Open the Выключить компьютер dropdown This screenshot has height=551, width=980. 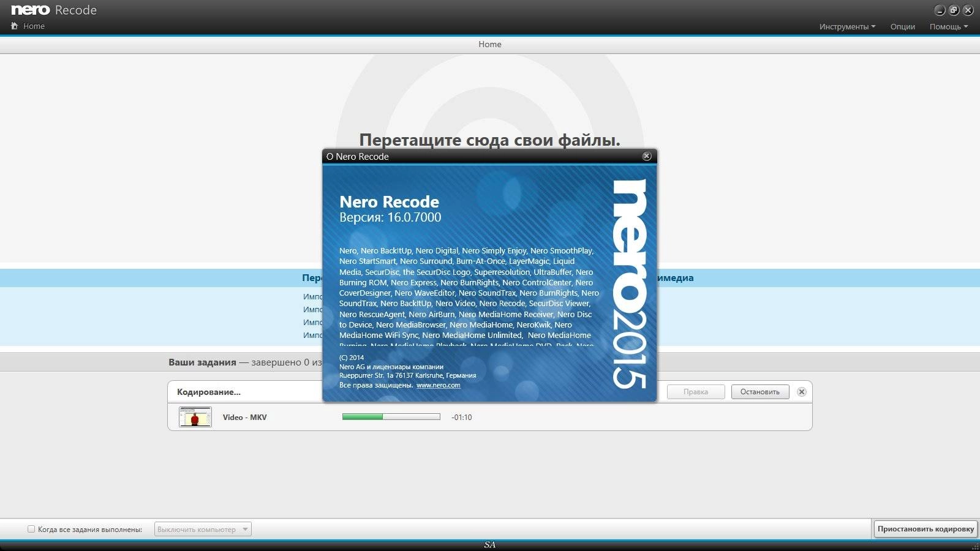coord(203,529)
